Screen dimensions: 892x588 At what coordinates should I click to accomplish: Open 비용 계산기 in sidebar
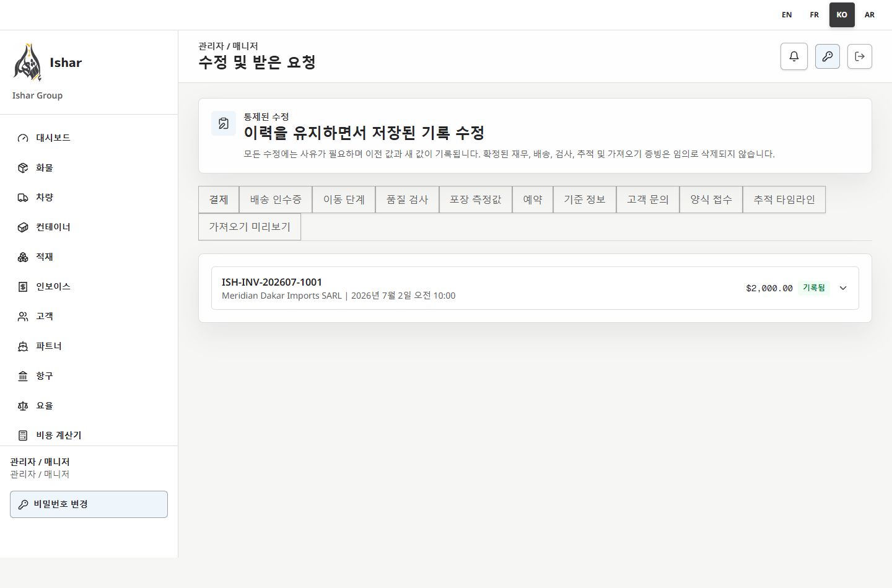[89, 436]
